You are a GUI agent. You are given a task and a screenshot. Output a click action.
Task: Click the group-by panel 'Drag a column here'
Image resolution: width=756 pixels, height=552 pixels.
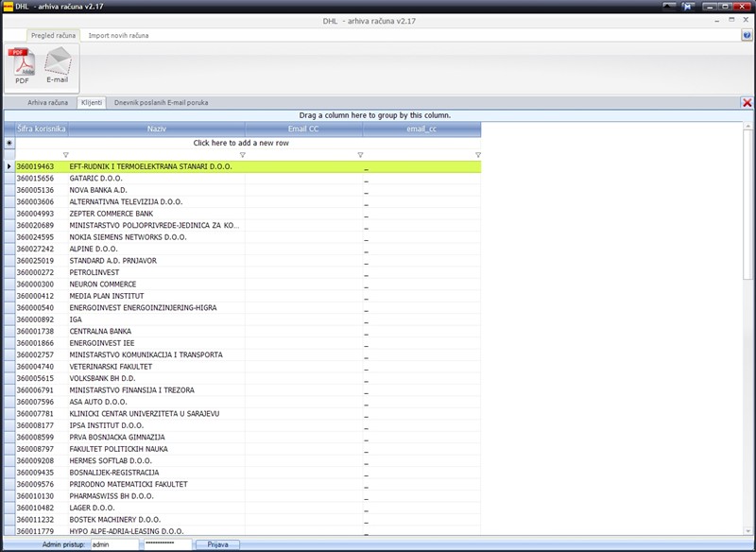374,115
